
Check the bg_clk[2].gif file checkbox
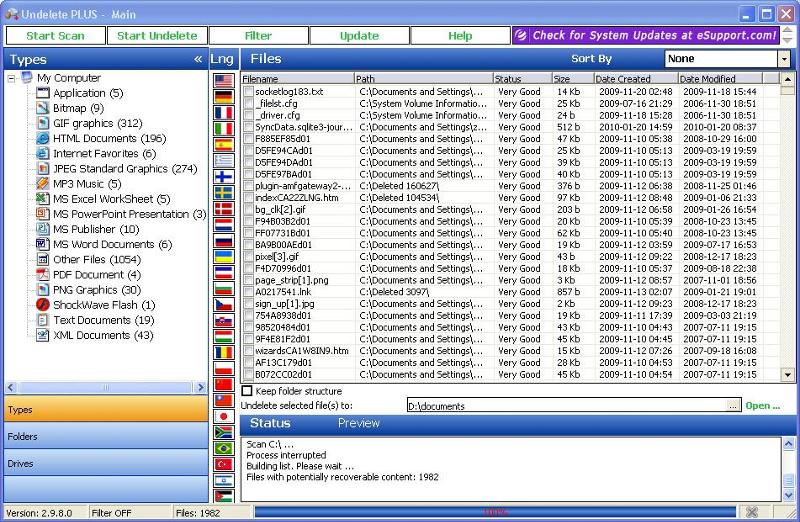tap(248, 209)
